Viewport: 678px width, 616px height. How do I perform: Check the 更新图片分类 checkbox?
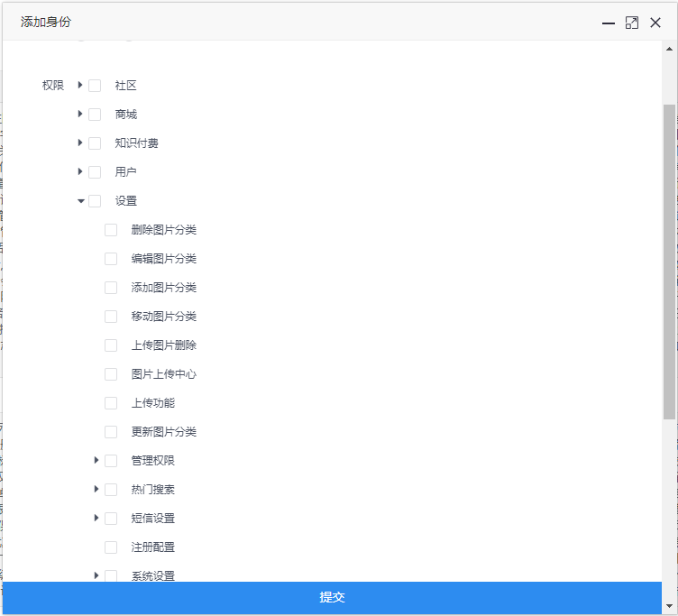[x=111, y=432]
